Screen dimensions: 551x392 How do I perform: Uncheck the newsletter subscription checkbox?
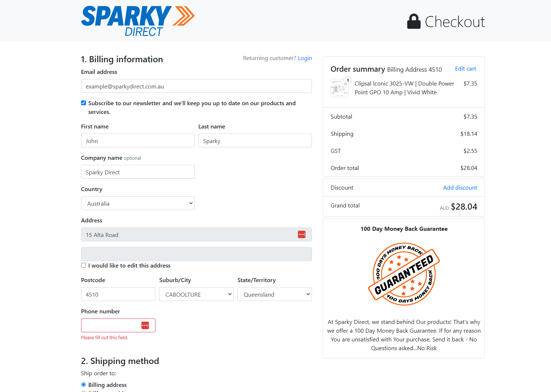84,103
